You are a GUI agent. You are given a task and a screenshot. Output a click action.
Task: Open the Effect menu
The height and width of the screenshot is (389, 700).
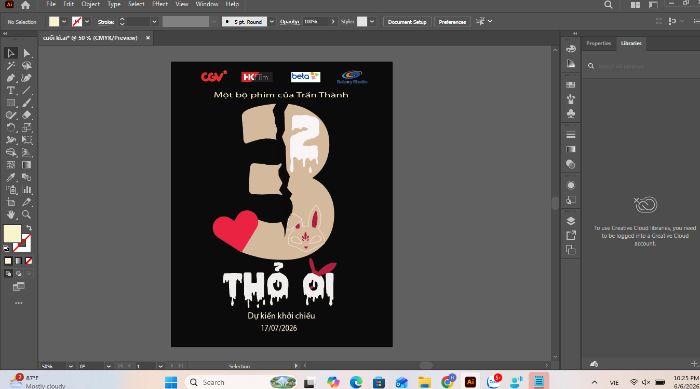[x=160, y=4]
